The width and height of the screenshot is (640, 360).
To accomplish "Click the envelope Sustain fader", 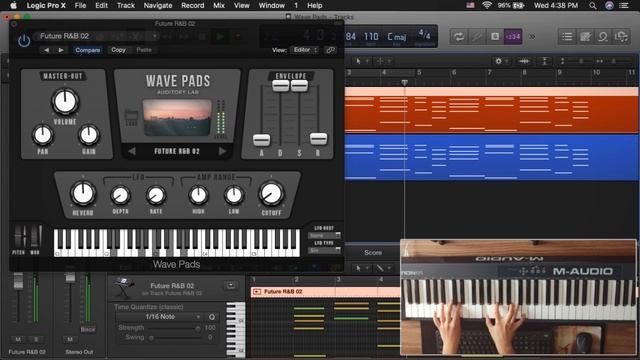I will click(x=299, y=86).
